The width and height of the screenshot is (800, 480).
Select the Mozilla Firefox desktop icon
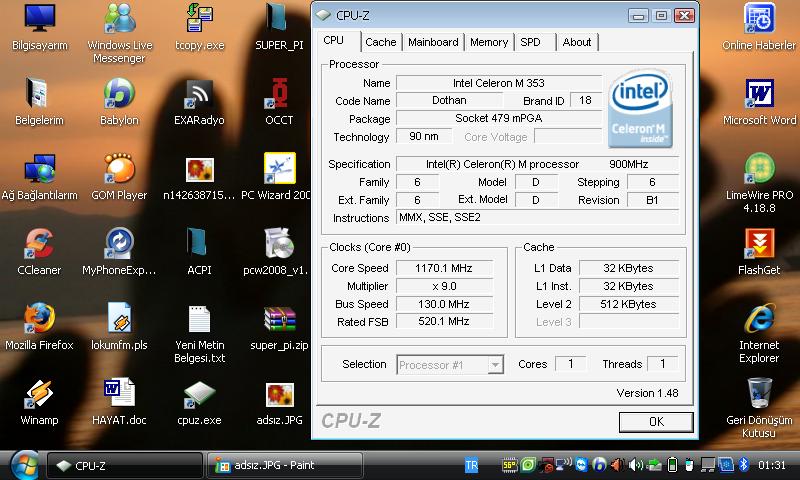(x=39, y=319)
